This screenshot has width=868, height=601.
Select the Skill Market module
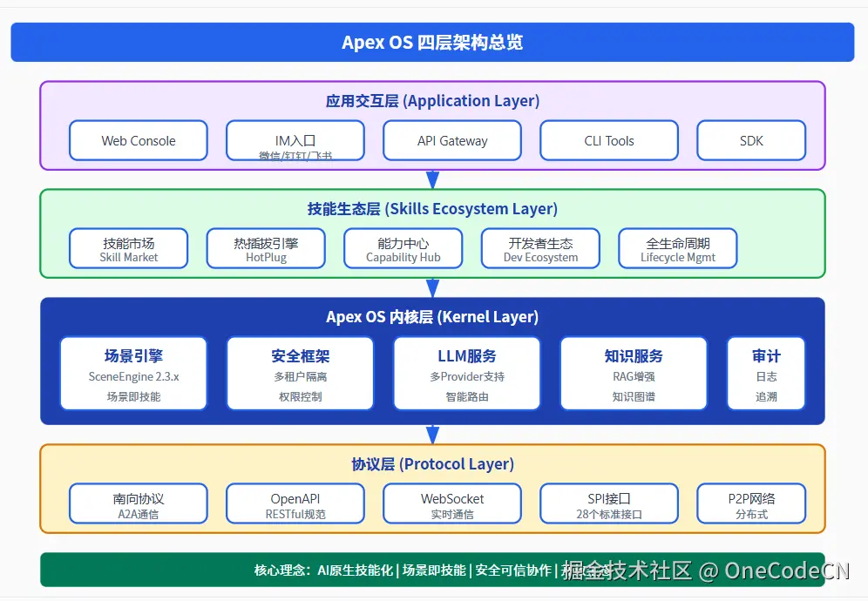128,248
